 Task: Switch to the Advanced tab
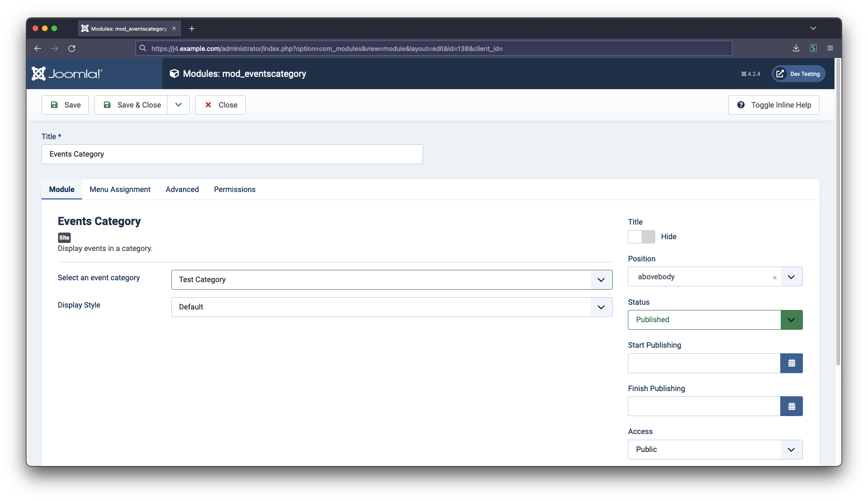[182, 189]
